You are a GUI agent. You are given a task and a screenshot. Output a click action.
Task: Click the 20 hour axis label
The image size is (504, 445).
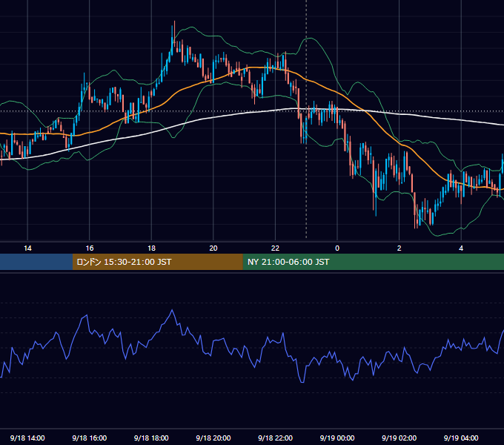(213, 248)
